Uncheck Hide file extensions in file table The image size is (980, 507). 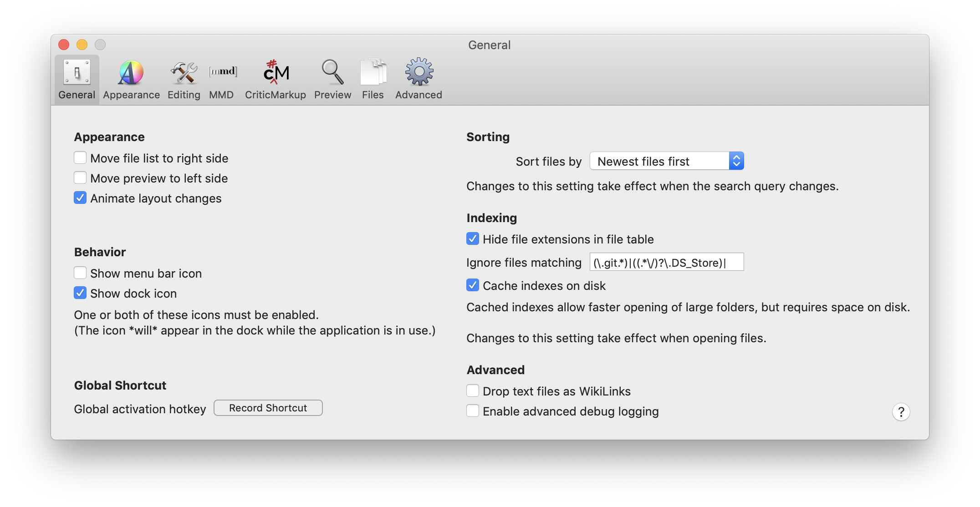pyautogui.click(x=473, y=239)
